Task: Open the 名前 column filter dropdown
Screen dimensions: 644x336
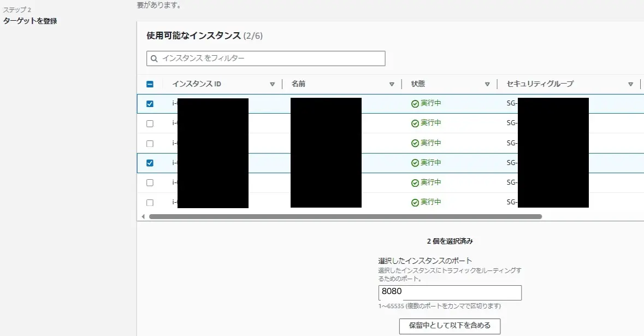Action: 391,84
